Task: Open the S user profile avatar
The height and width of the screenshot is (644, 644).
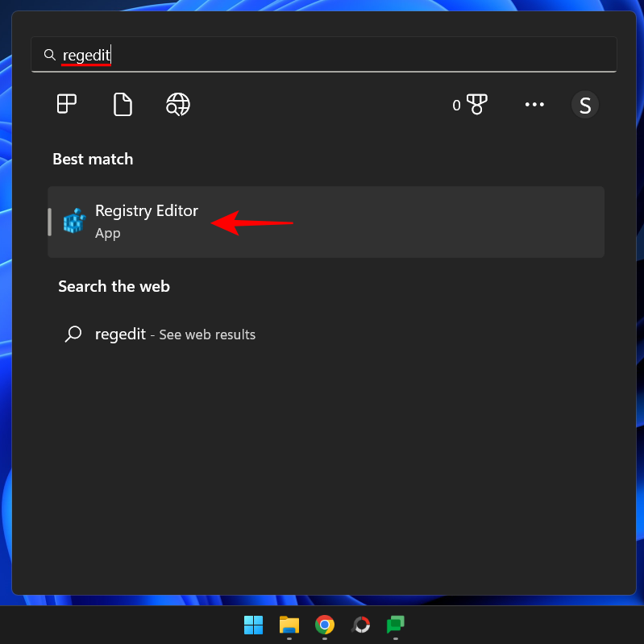Action: 585,105
